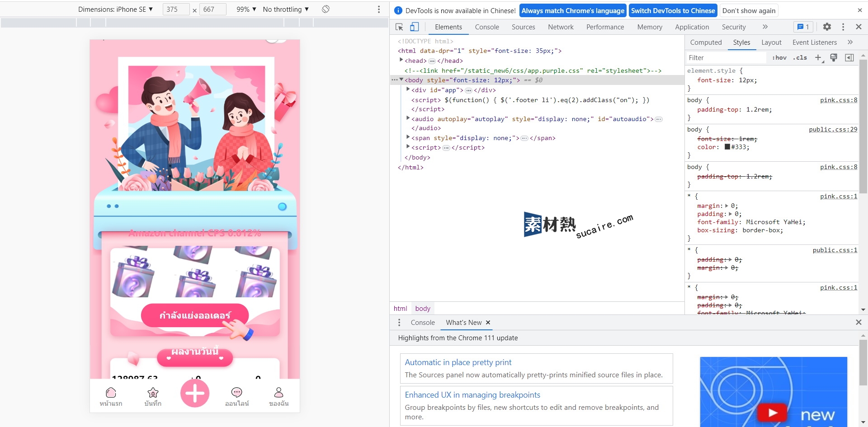Add a new style rule plus icon
868x427 pixels.
(x=818, y=57)
